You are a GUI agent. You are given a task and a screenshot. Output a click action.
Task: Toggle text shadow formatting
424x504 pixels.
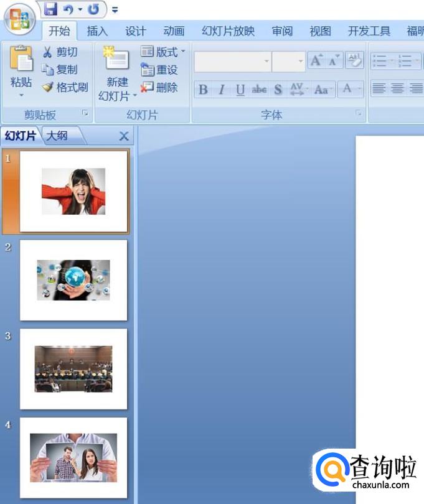278,90
